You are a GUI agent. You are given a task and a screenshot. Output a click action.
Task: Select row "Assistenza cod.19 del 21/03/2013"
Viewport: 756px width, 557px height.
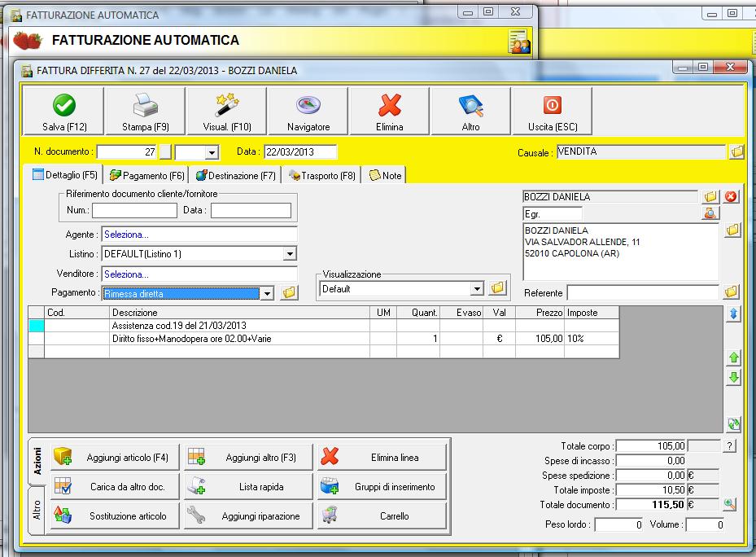(324, 326)
